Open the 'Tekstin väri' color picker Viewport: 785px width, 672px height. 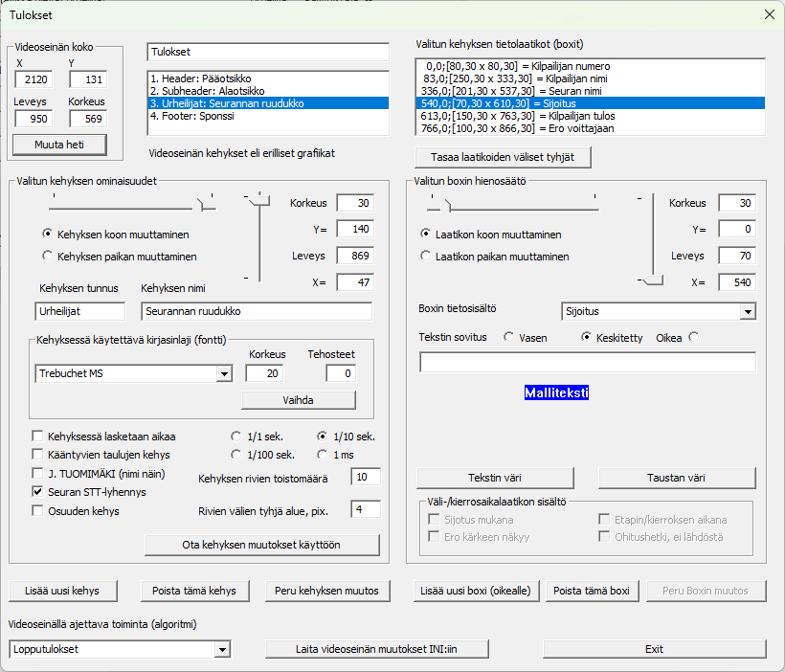pyautogui.click(x=494, y=477)
